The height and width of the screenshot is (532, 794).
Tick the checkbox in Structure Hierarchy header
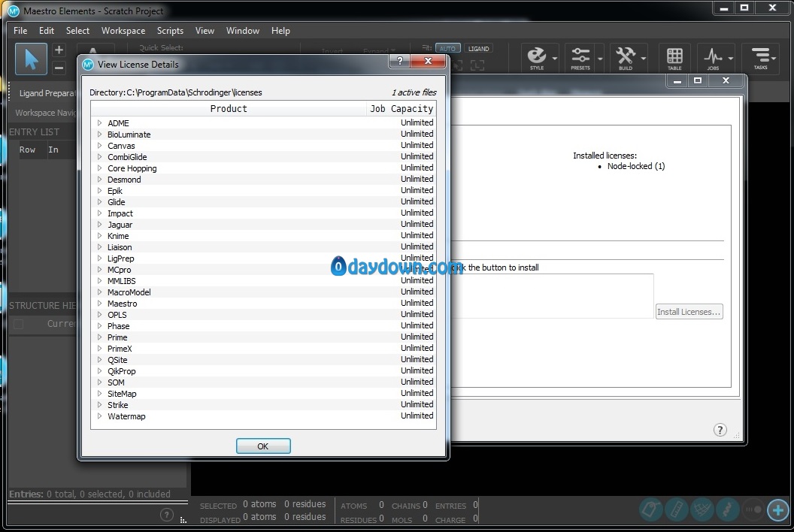18,324
